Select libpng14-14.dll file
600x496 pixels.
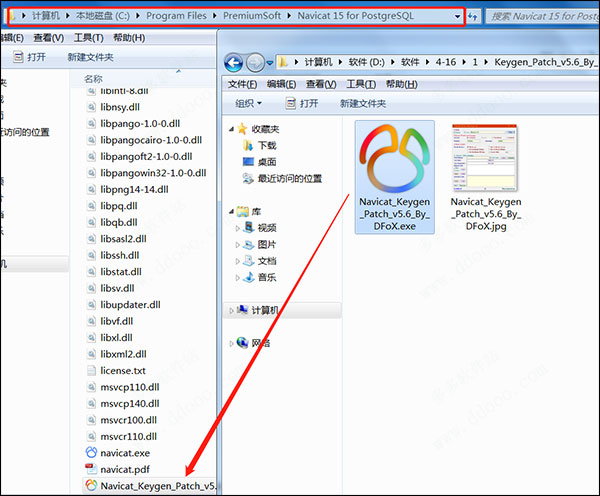click(134, 189)
